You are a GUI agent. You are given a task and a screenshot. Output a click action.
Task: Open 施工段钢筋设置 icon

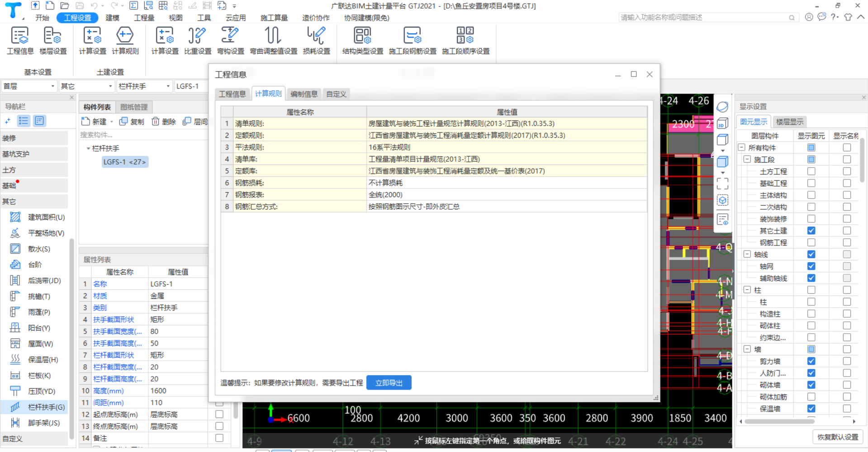point(413,41)
